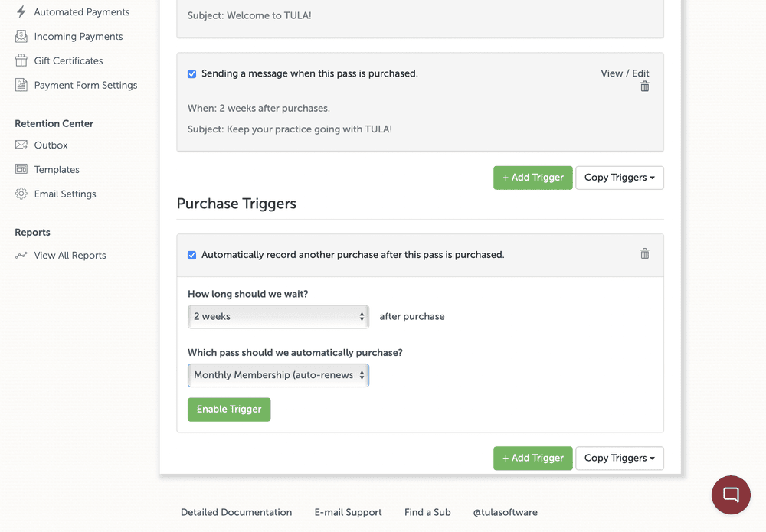The image size is (766, 532).
Task: Uncheck 'Sending a message when this pass is purchased'
Action: (191, 73)
